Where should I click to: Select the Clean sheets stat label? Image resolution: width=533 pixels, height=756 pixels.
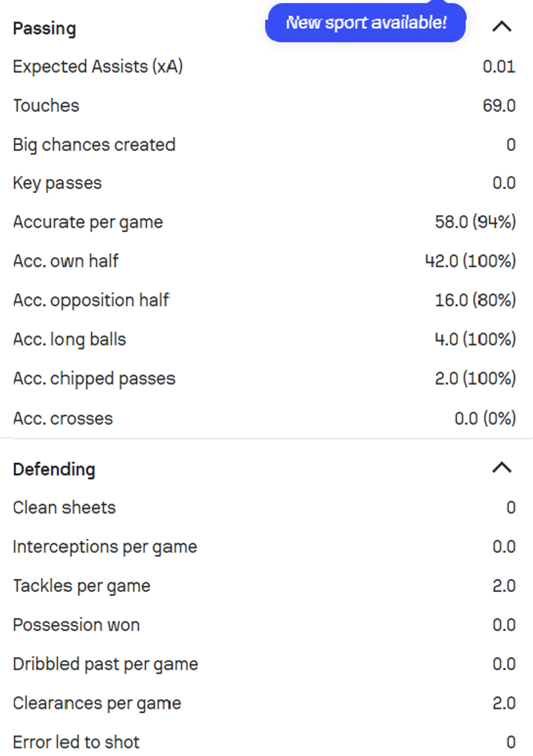[64, 508]
